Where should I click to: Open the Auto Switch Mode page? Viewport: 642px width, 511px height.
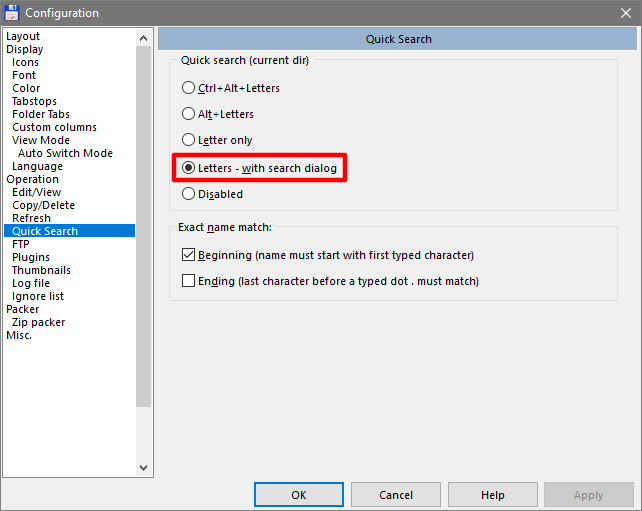point(66,153)
